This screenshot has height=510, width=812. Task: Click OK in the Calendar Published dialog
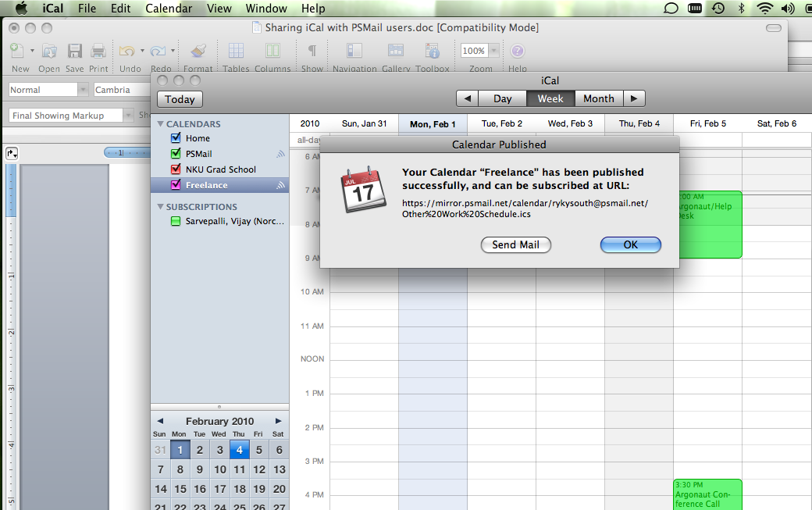pyautogui.click(x=631, y=245)
